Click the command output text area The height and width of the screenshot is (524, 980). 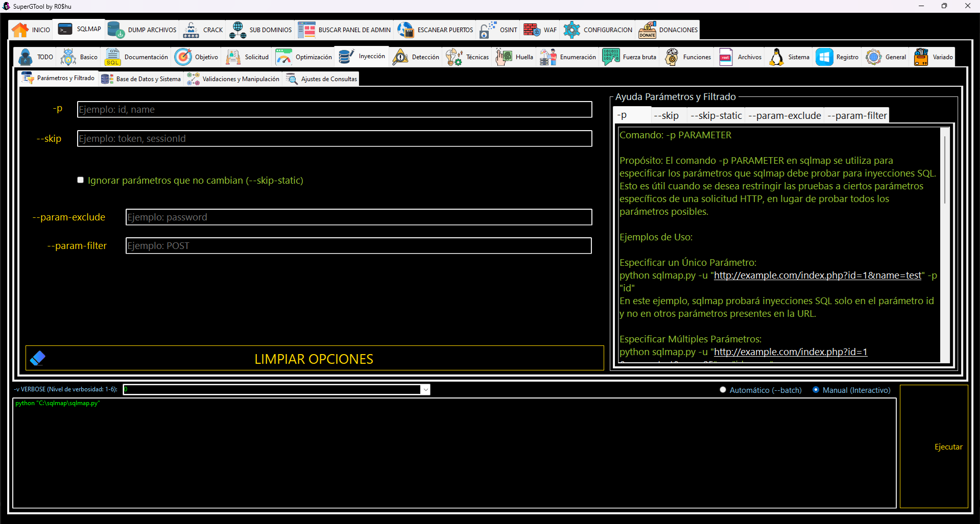[455, 453]
